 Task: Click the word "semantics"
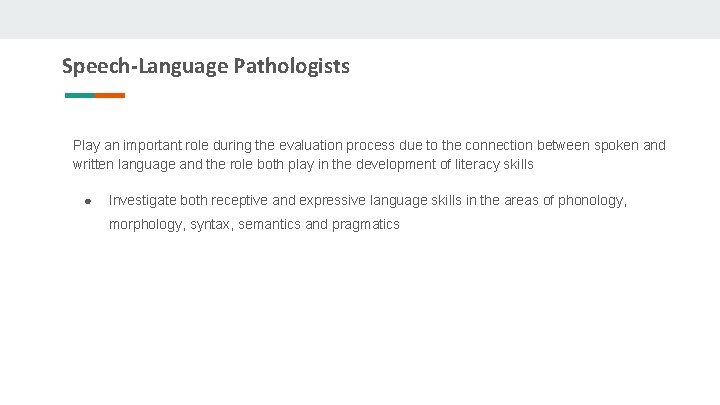tap(269, 225)
